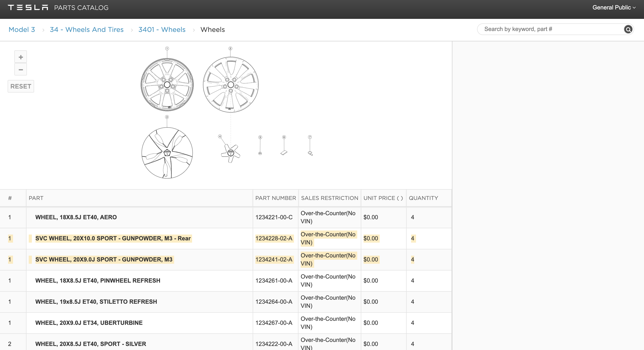Click the QUANTITY column header
This screenshot has height=350, width=644.
pyautogui.click(x=423, y=198)
